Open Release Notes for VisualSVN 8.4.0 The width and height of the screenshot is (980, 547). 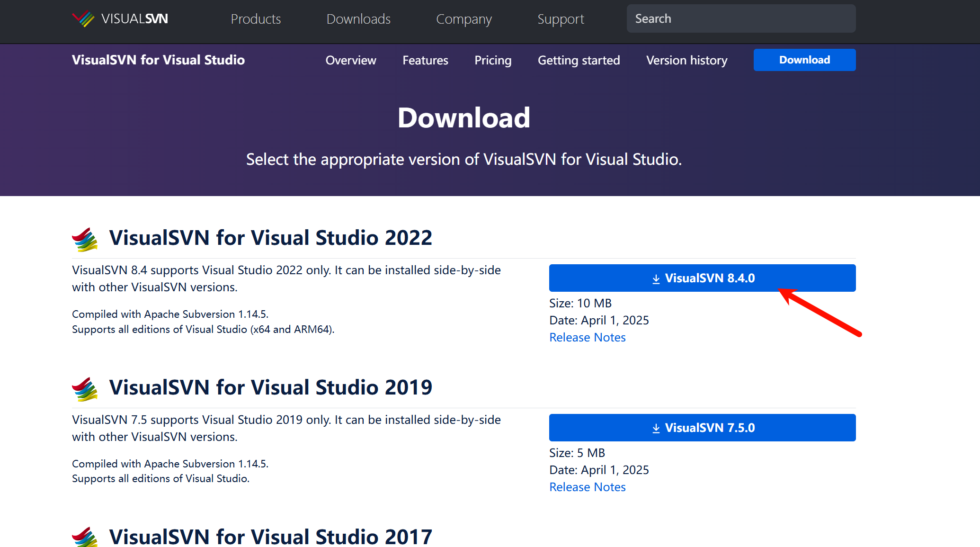pyautogui.click(x=587, y=337)
